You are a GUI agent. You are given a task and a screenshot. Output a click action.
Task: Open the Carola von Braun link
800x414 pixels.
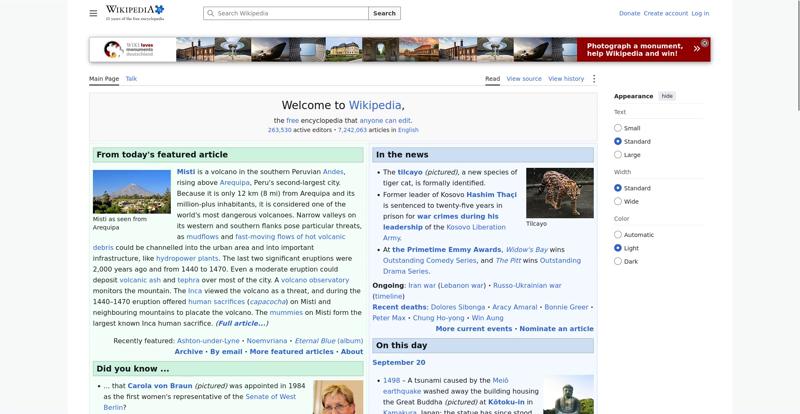pos(160,385)
